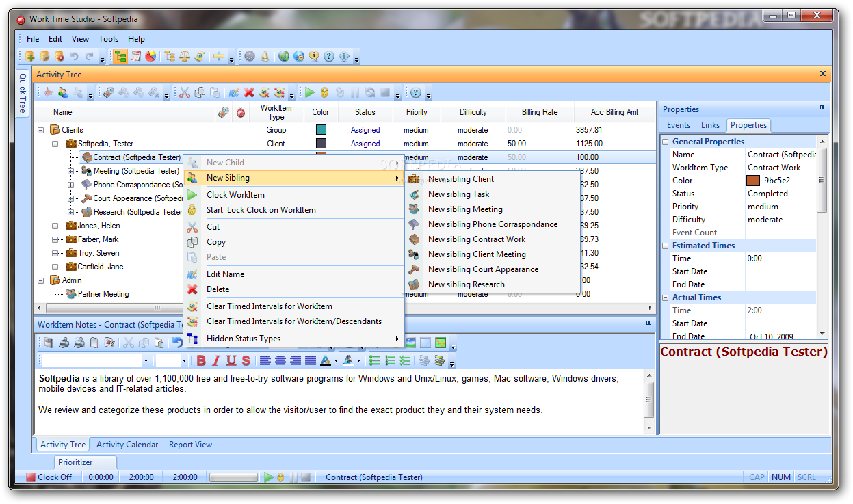This screenshot has width=853, height=504.
Task: Open the font size dropdown in notes toolbar
Action: [184, 360]
